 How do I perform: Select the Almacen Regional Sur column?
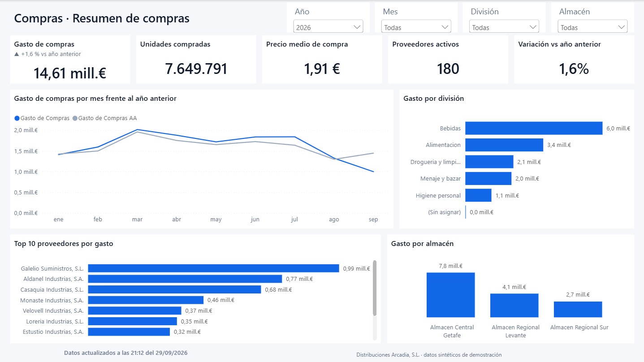pyautogui.click(x=578, y=310)
